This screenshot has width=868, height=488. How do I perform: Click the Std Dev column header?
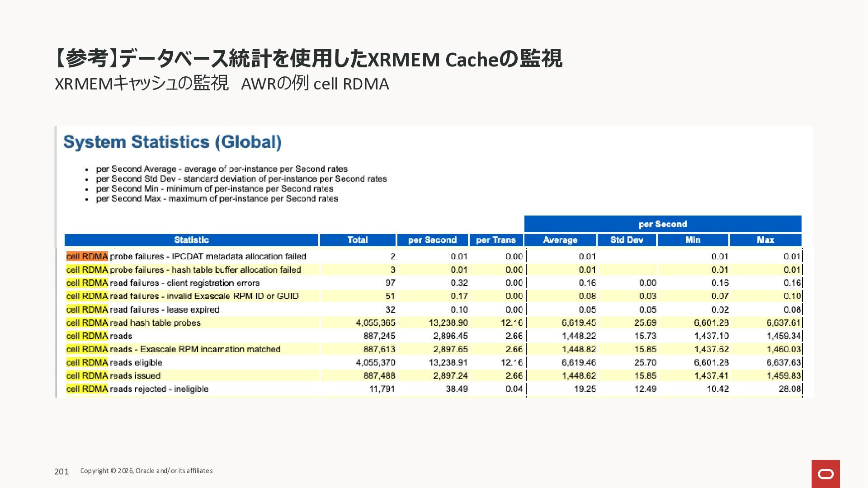click(x=627, y=240)
